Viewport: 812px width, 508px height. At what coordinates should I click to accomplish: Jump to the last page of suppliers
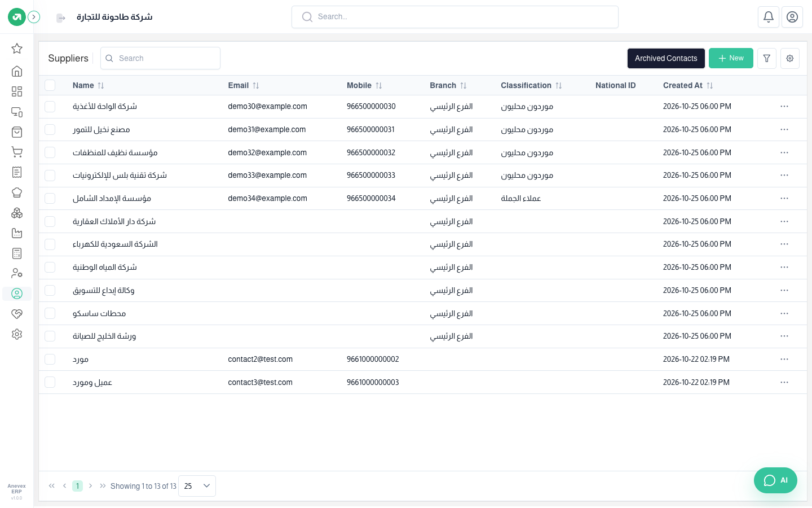click(x=103, y=486)
